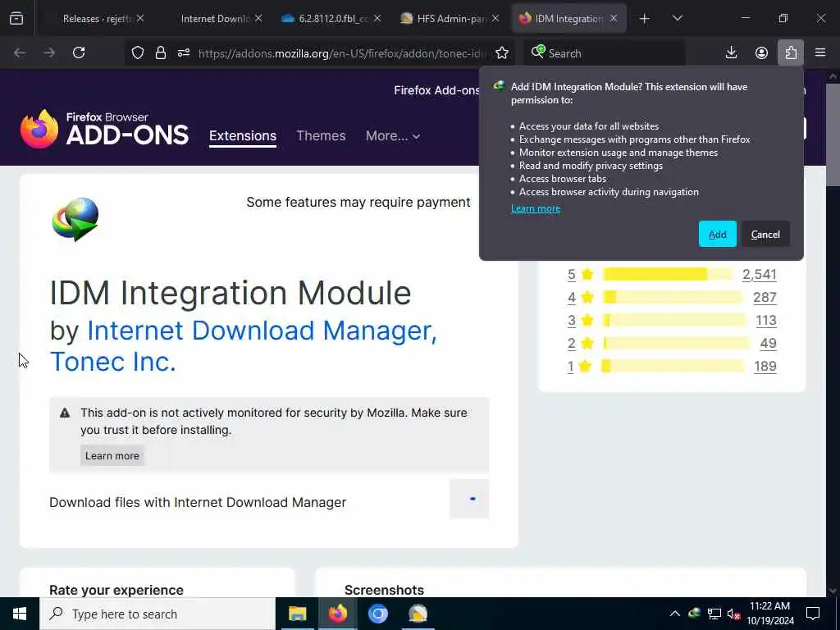
Task: Open Firefox account icon
Action: coord(761,52)
